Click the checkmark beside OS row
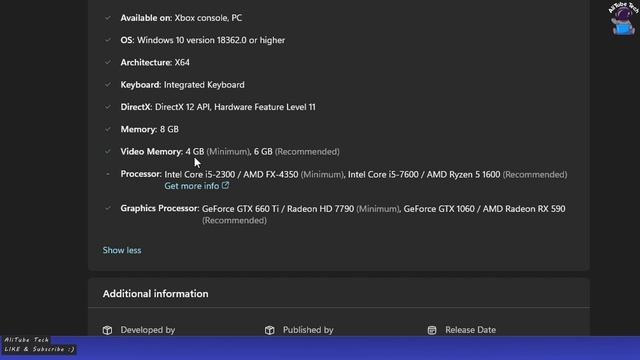 pyautogui.click(x=108, y=40)
